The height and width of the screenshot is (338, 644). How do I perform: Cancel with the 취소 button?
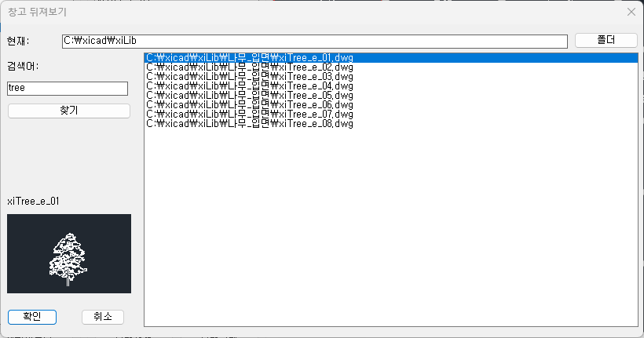[103, 317]
